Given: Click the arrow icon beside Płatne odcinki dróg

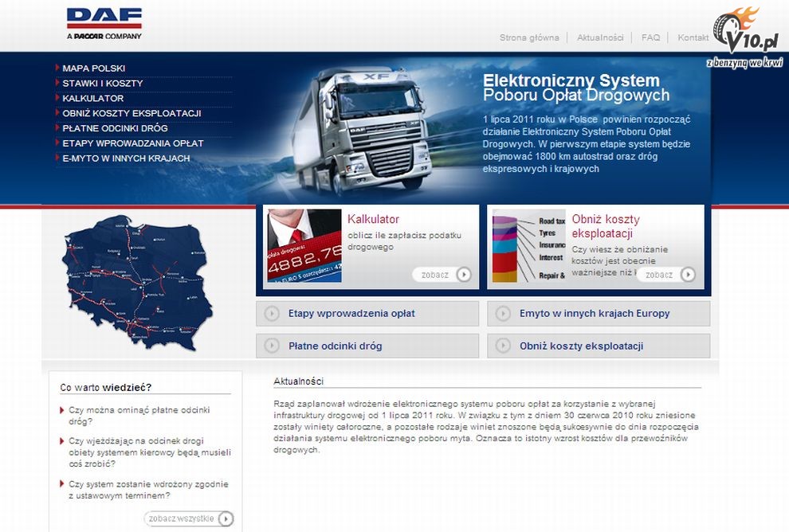Looking at the screenshot, I should pyautogui.click(x=272, y=346).
